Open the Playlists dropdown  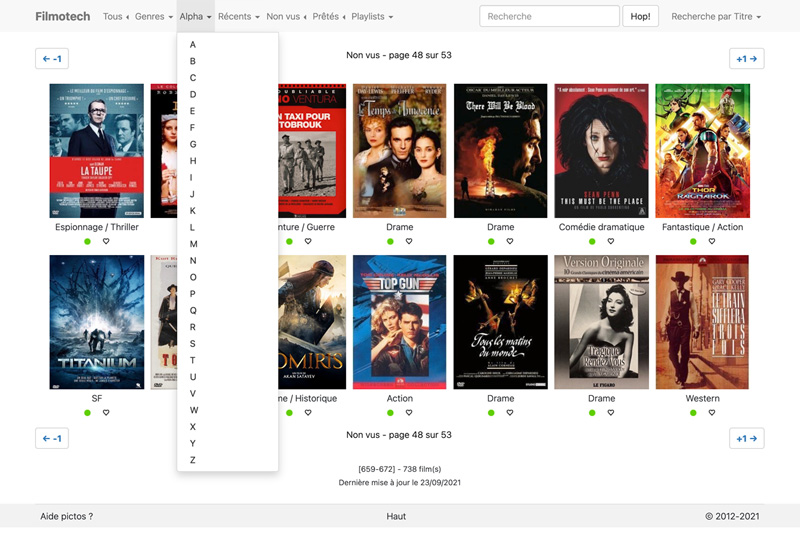(372, 16)
